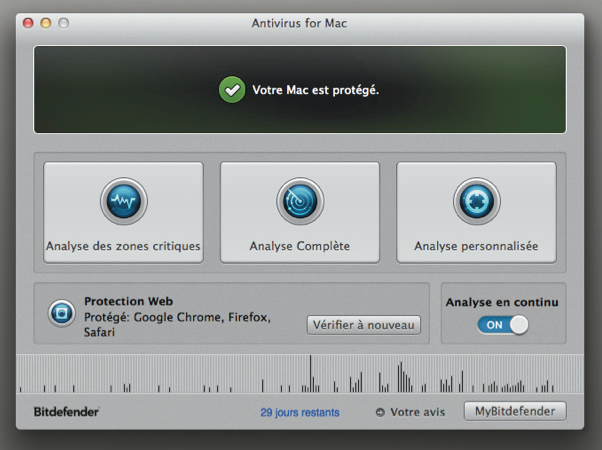This screenshot has width=602, height=450.
Task: Click the 29 jours restants link
Action: click(300, 412)
